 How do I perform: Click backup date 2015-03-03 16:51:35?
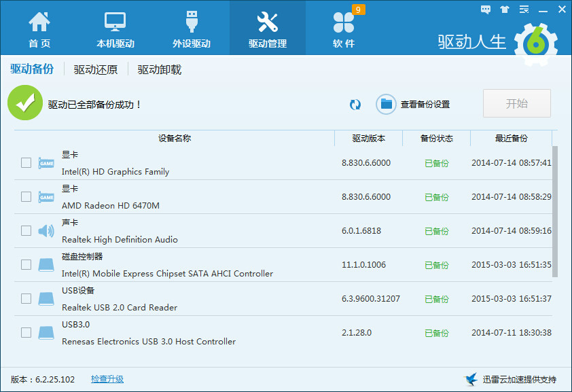pos(511,264)
